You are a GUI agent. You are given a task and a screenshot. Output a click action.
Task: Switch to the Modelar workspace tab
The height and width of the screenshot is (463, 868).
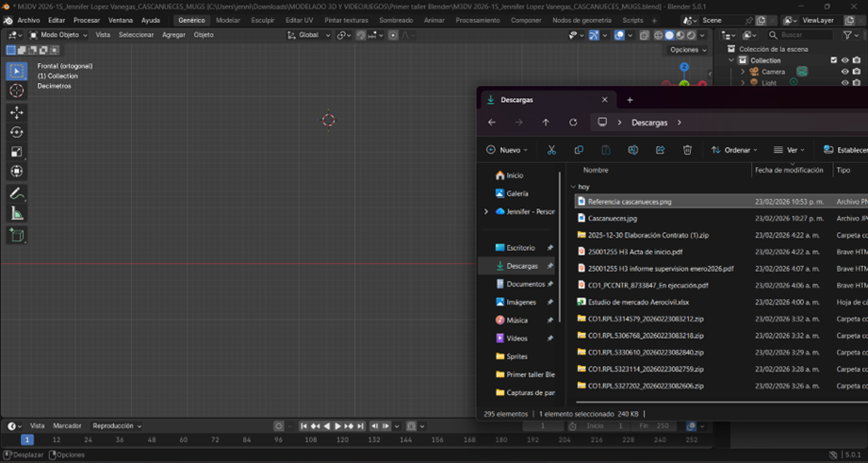tap(228, 20)
